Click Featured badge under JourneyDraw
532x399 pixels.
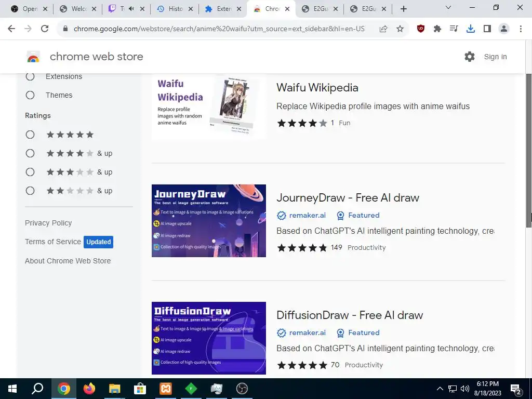pos(358,215)
